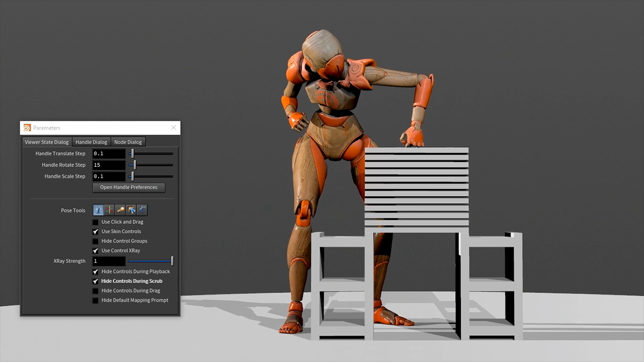The image size is (644, 362).
Task: Enable Hide Controls During Drag
Action: tap(96, 291)
